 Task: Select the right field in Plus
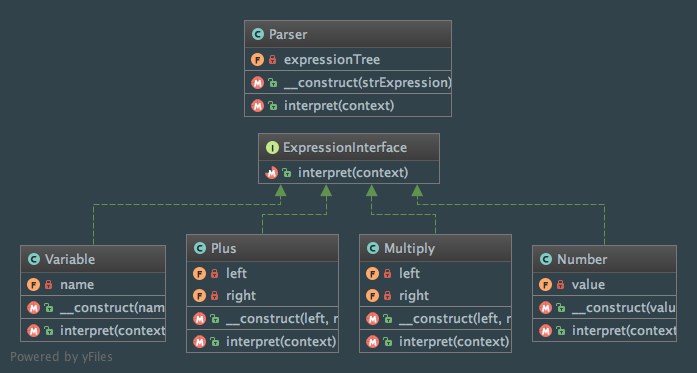[262, 295]
